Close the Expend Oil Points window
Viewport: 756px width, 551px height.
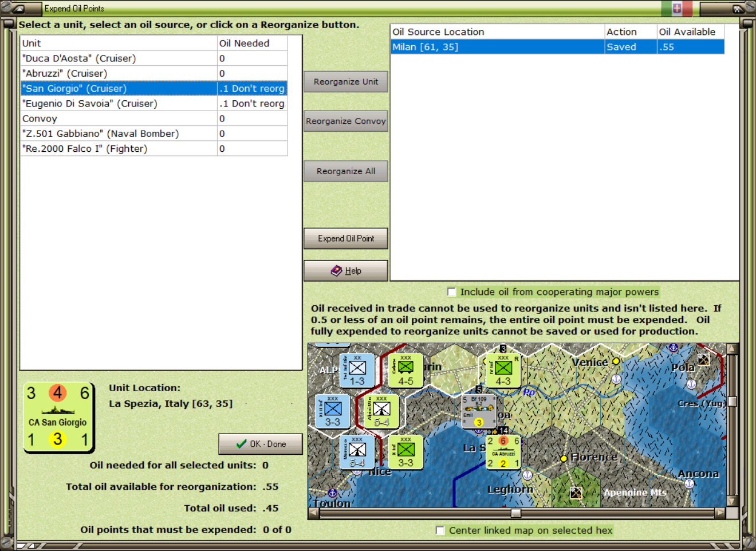[x=738, y=9]
